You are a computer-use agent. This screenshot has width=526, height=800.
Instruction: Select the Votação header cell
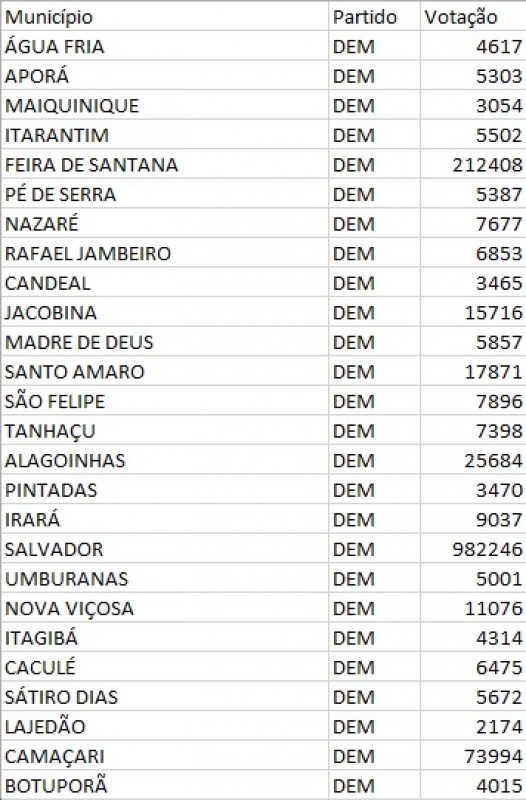(x=473, y=17)
